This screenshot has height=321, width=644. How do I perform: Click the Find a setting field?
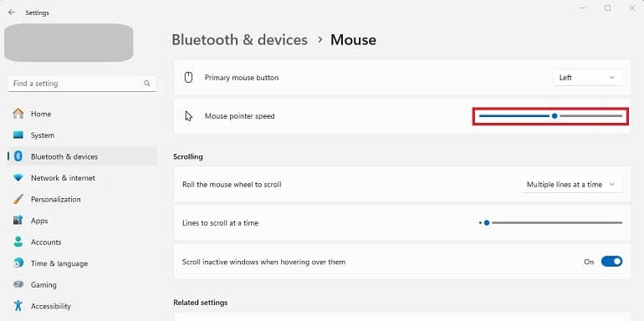[82, 84]
